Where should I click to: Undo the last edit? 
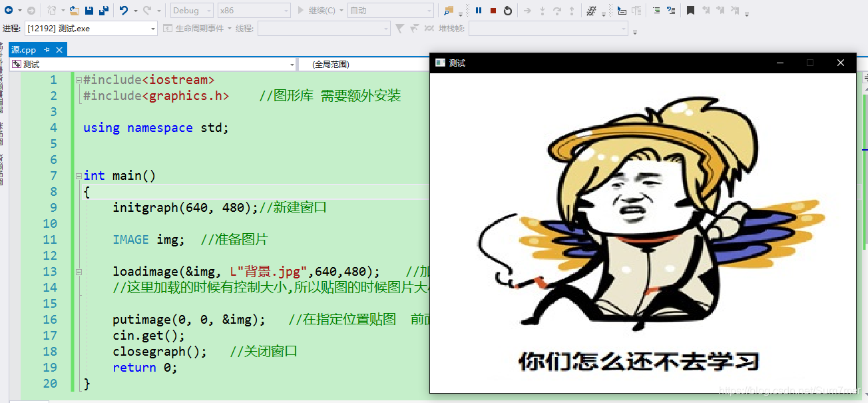pos(124,11)
